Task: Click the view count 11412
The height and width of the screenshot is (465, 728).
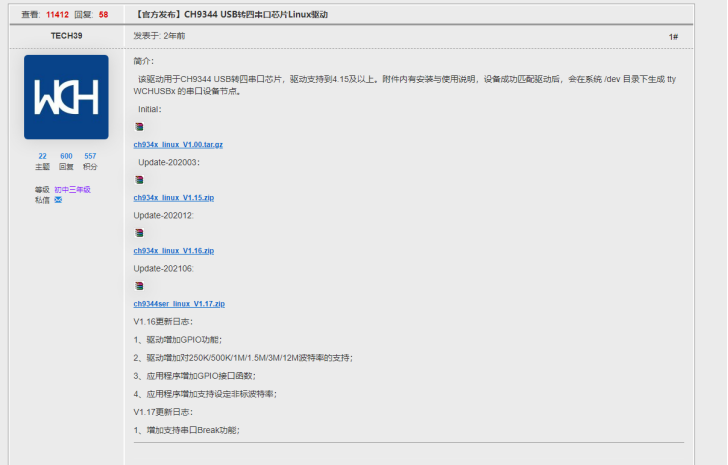Action: pyautogui.click(x=57, y=15)
